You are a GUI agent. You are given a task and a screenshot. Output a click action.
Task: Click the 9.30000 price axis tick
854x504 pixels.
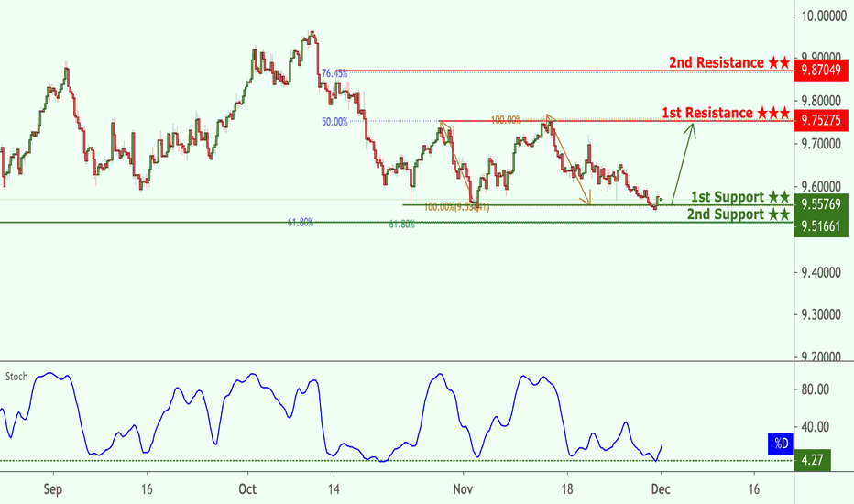pos(821,315)
